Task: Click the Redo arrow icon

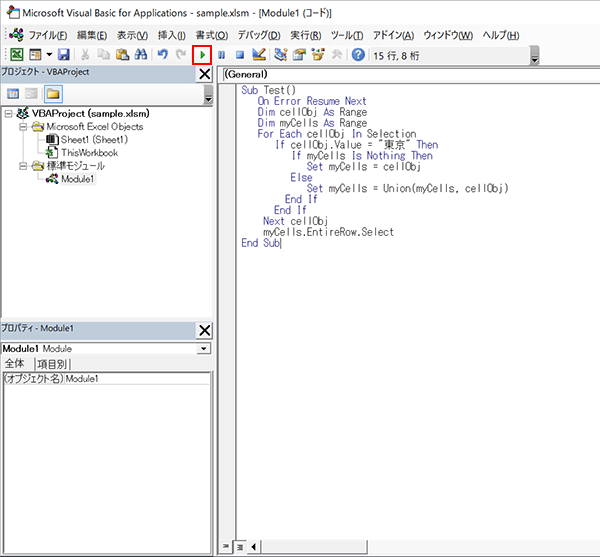Action: click(x=181, y=55)
